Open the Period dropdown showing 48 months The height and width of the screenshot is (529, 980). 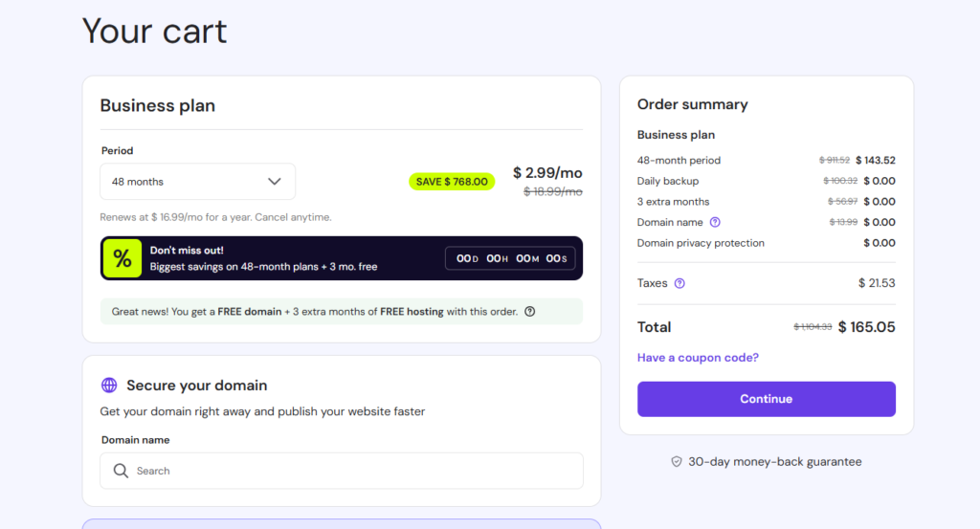tap(197, 182)
